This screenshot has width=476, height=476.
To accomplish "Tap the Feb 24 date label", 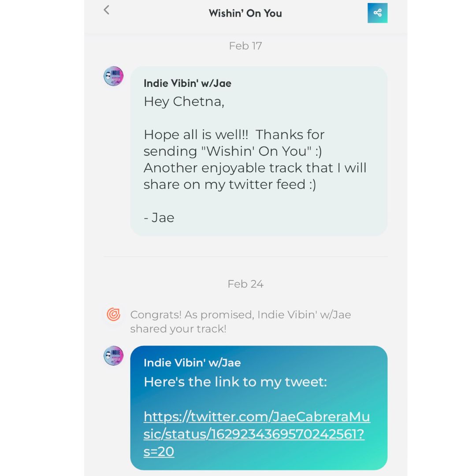I will pyautogui.click(x=245, y=284).
